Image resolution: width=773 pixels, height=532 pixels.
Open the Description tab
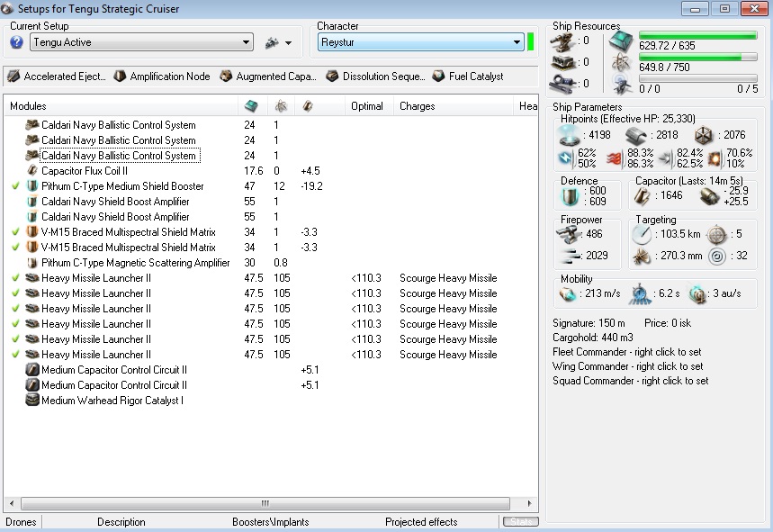pyautogui.click(x=121, y=522)
